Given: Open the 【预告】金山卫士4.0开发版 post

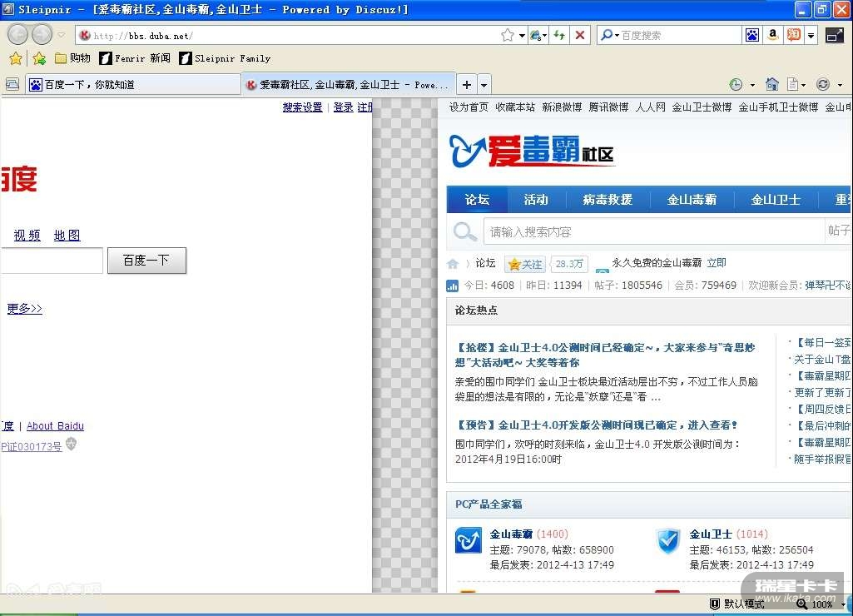Looking at the screenshot, I should tap(596, 425).
